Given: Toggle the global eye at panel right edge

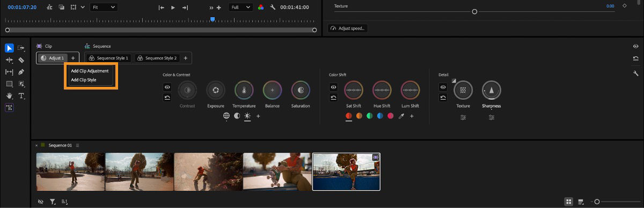Looking at the screenshot, I should tap(636, 46).
